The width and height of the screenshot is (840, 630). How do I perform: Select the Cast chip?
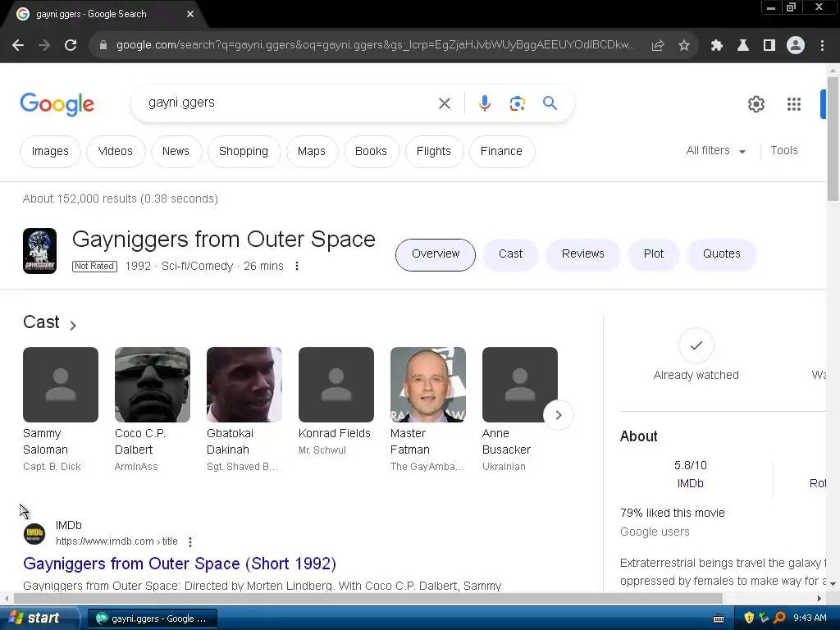(510, 254)
